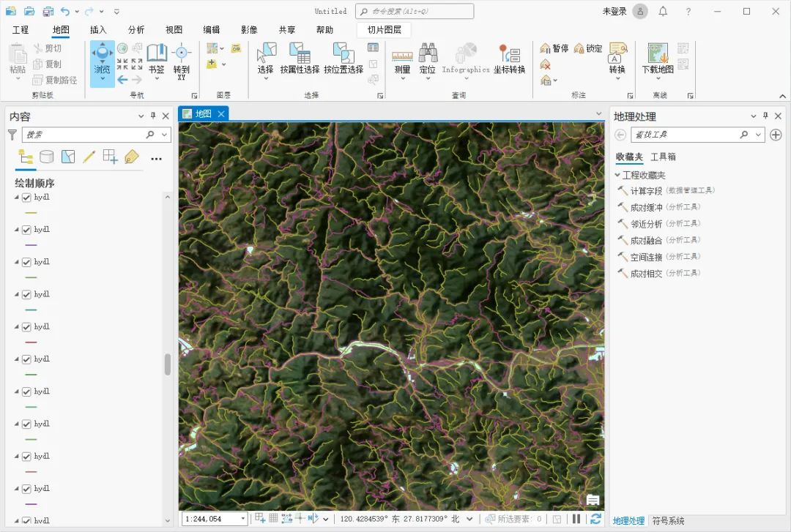Switch to 符号系统 pane tab at bottom
791x532 pixels.
pos(668,521)
